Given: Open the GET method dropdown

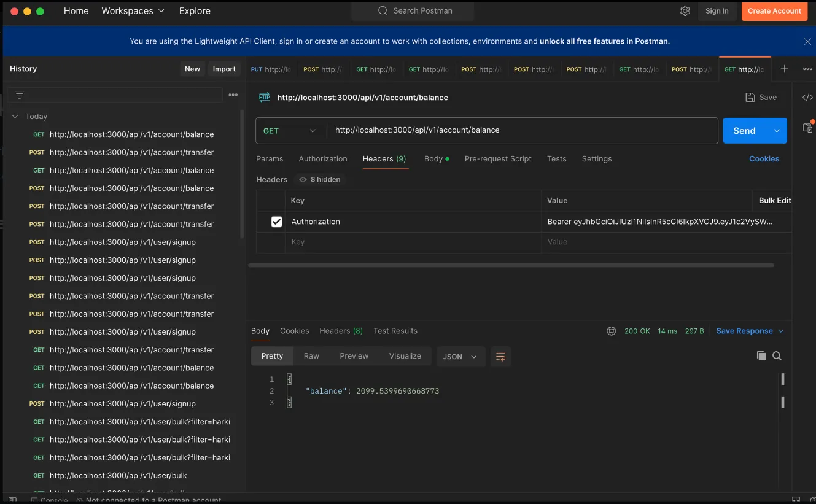Looking at the screenshot, I should [289, 131].
